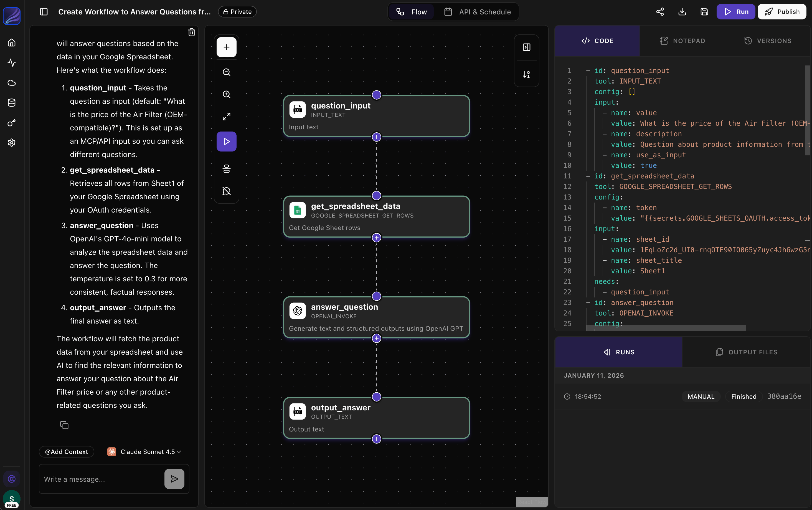Open the user avatar S FREE

coord(12,499)
